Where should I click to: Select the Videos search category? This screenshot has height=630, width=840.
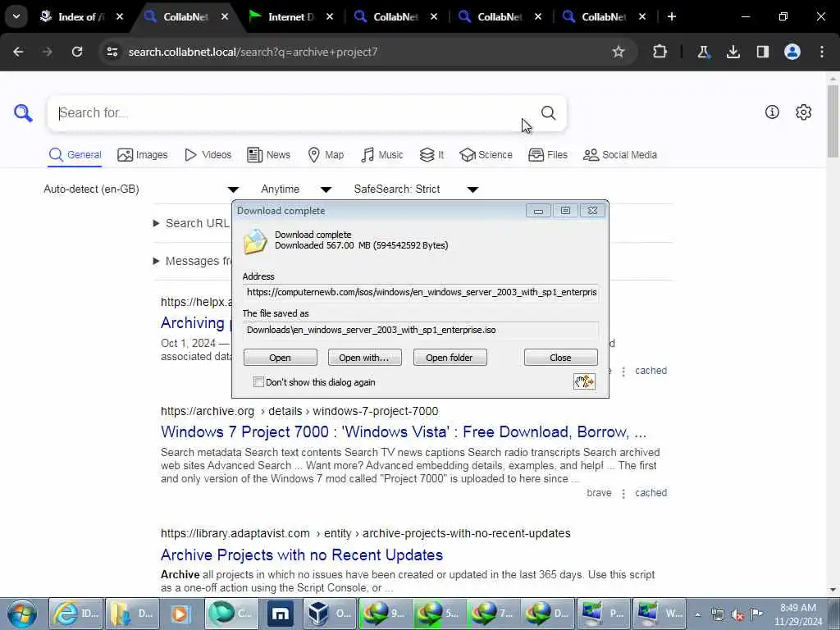point(208,155)
